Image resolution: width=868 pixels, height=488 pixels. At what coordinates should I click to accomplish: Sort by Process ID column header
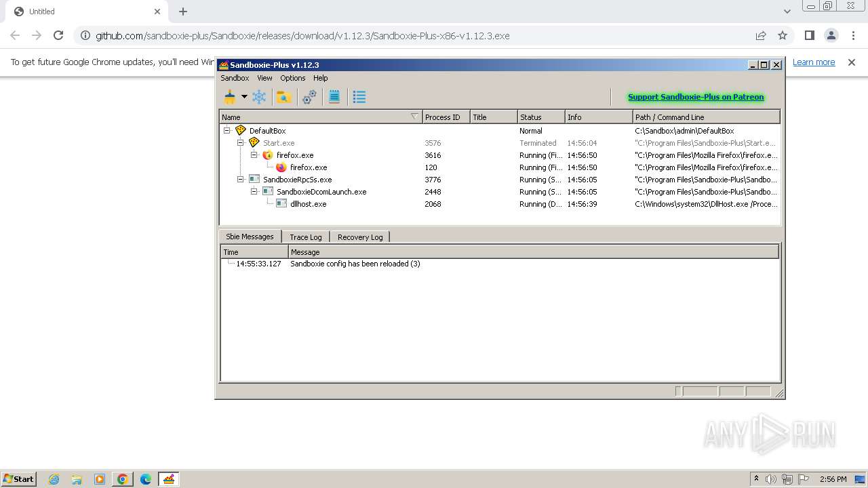(x=446, y=117)
